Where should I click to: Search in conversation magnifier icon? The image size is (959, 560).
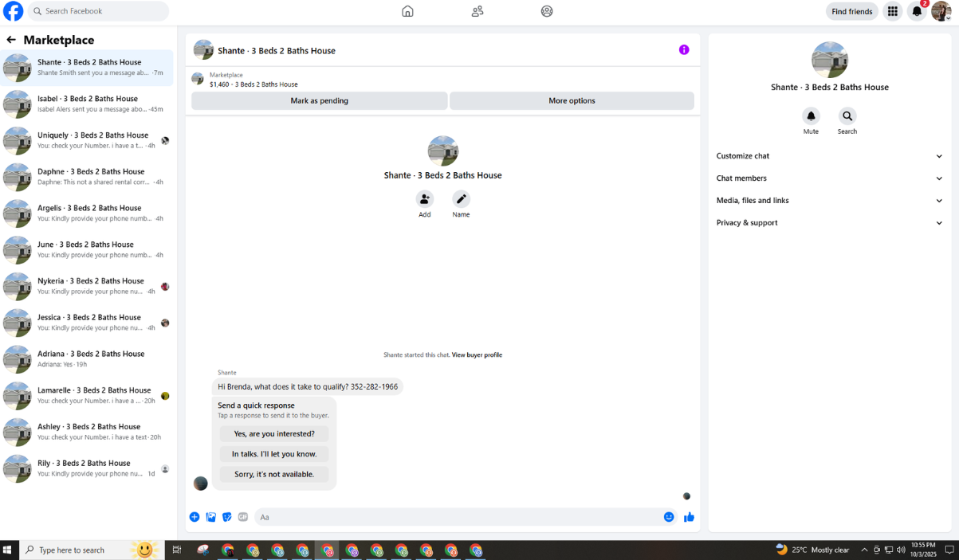pos(847,116)
